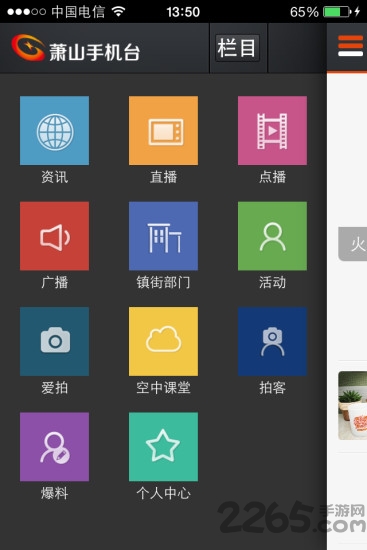
Task: Open the 爆料 user edit tile
Action: [54, 447]
